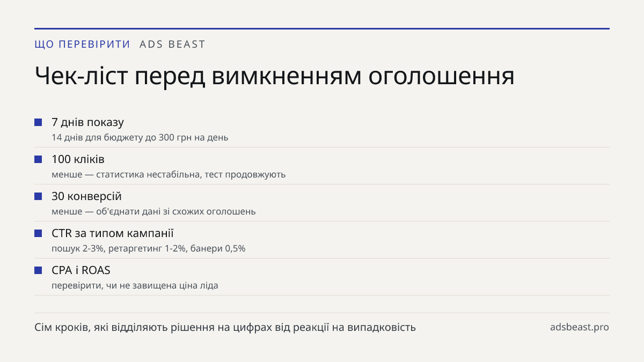Click the footer sentence starting 'Сім кроків'
Screen dimensions: 644x362
(225, 327)
